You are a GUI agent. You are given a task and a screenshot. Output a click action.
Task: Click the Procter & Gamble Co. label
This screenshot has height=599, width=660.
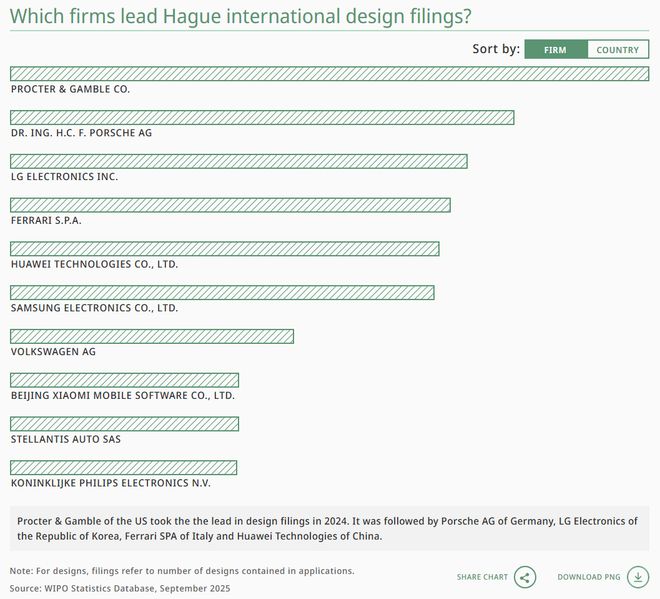click(x=70, y=89)
